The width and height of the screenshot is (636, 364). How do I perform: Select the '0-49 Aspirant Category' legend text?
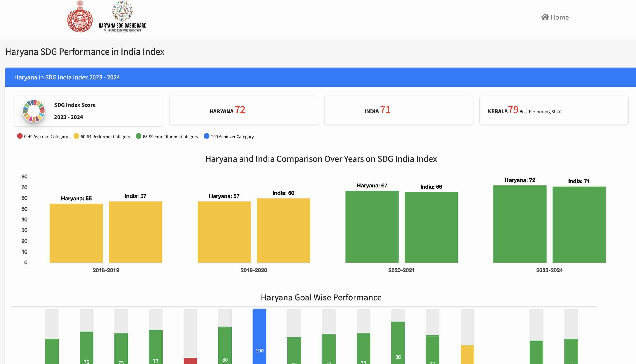46,136
